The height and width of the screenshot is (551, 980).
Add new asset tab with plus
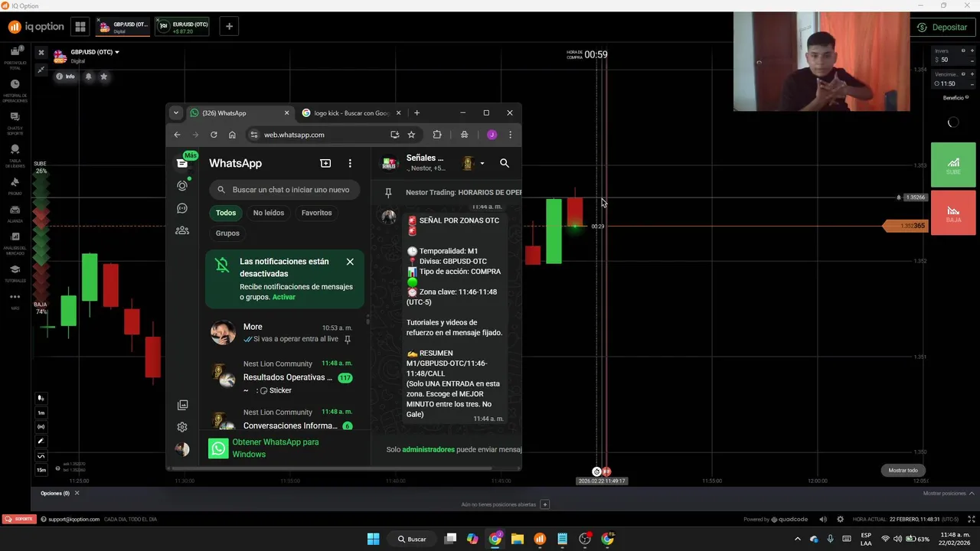(229, 27)
